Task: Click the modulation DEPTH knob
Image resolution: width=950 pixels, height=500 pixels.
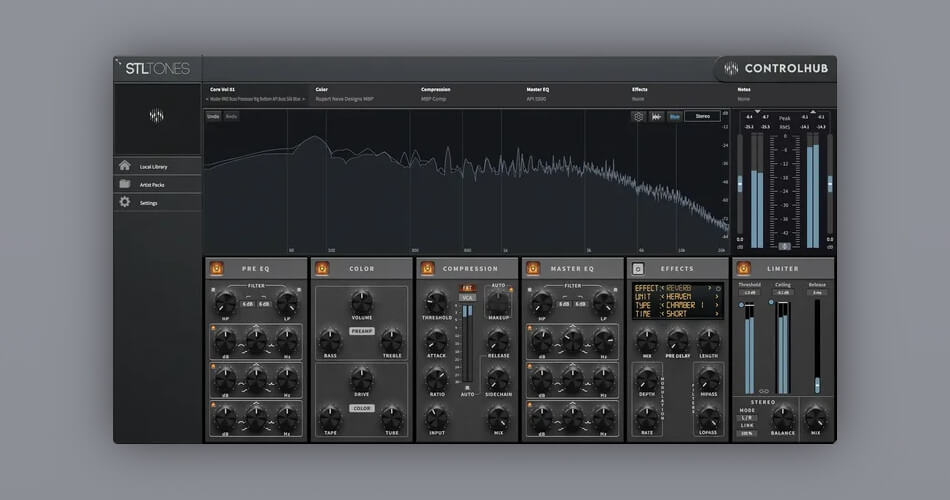Action: (646, 379)
